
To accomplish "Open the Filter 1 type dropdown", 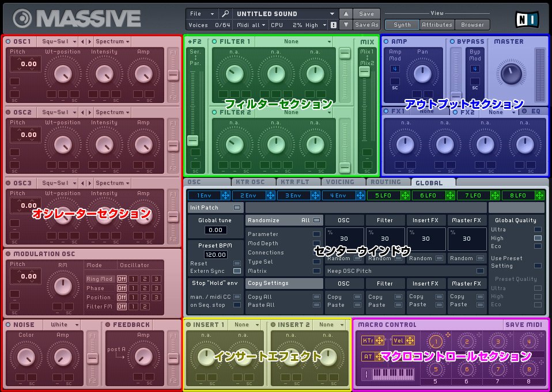I will tap(294, 41).
